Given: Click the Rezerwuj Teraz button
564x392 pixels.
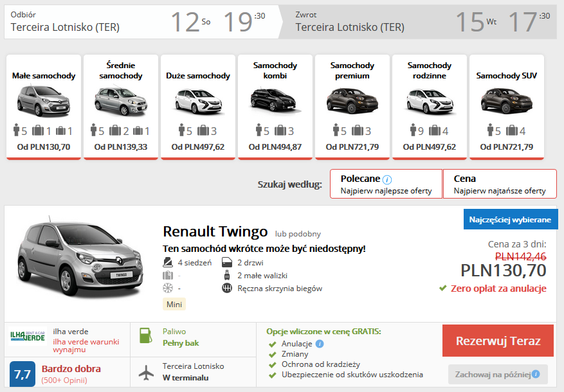Looking at the screenshot, I should click(x=498, y=341).
